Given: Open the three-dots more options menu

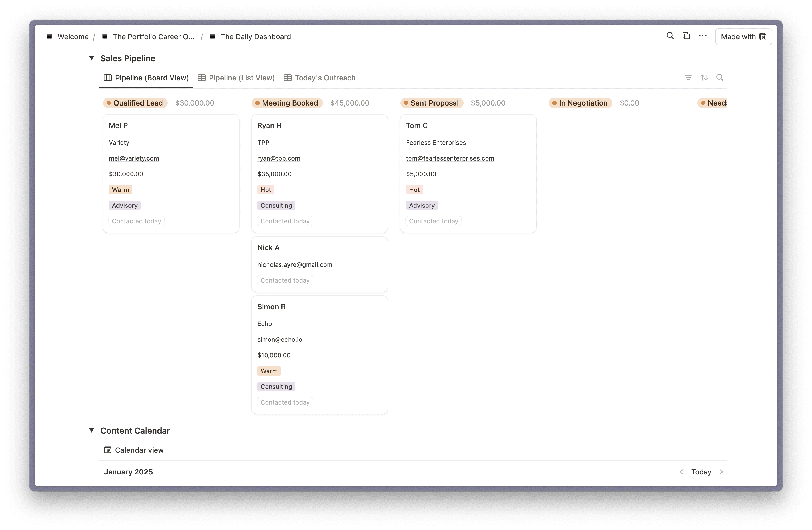Looking at the screenshot, I should 702,36.
